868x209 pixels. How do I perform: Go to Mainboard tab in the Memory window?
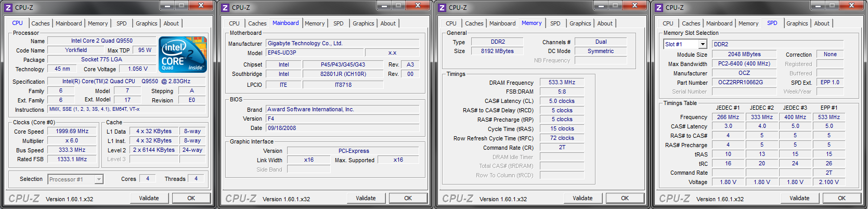click(502, 23)
